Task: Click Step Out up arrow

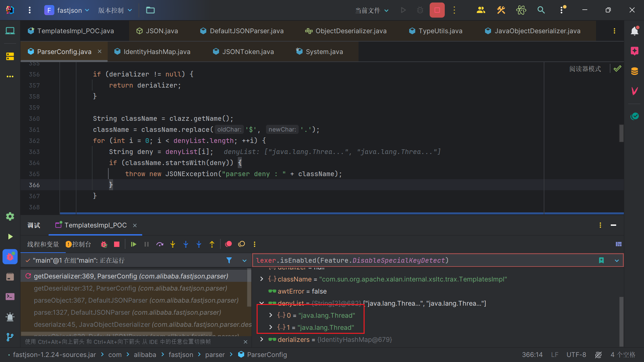Action: 212,244
